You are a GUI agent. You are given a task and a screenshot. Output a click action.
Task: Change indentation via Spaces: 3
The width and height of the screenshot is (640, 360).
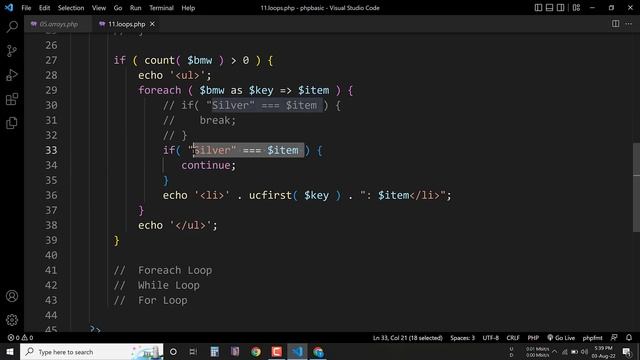tap(462, 338)
